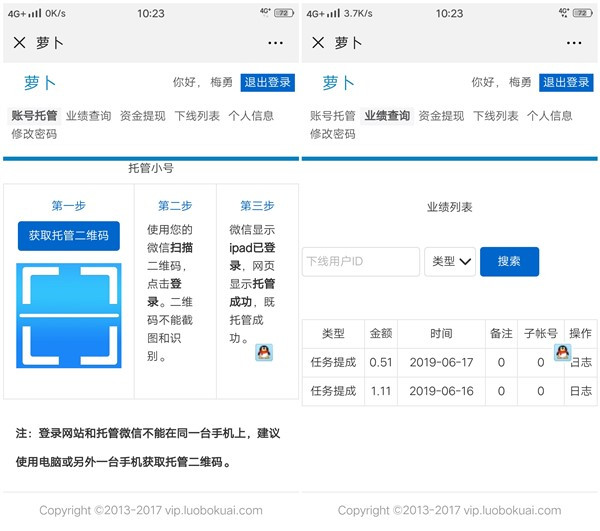Tap the battery icon on left status bar
This screenshot has height=531, width=600.
pyautogui.click(x=284, y=13)
